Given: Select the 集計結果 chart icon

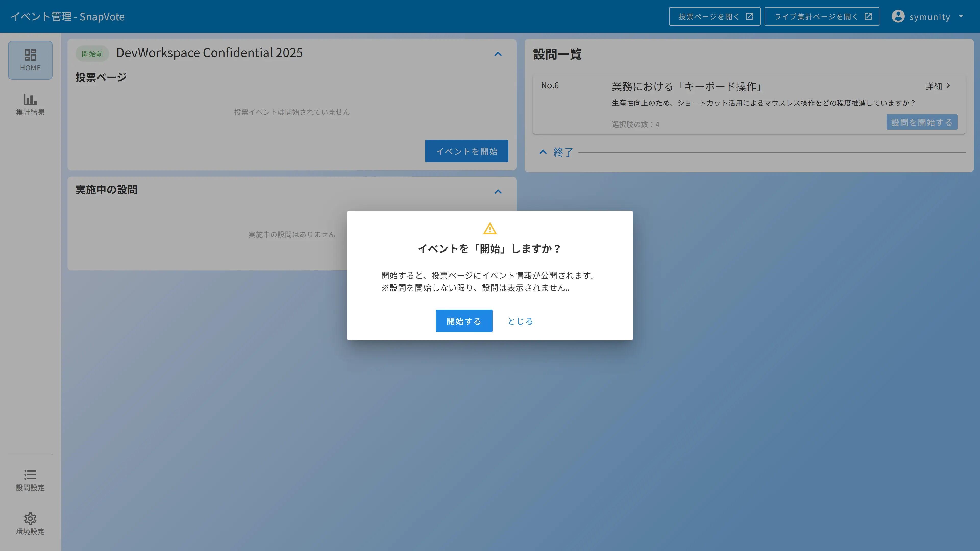Looking at the screenshot, I should click(x=30, y=100).
